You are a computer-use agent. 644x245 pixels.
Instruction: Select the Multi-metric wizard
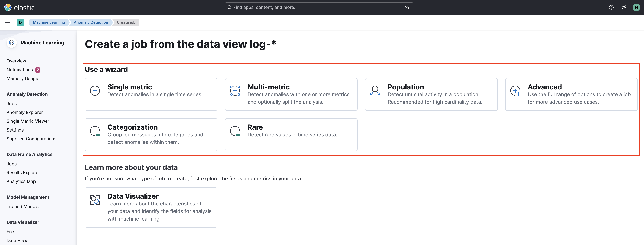coord(291,94)
